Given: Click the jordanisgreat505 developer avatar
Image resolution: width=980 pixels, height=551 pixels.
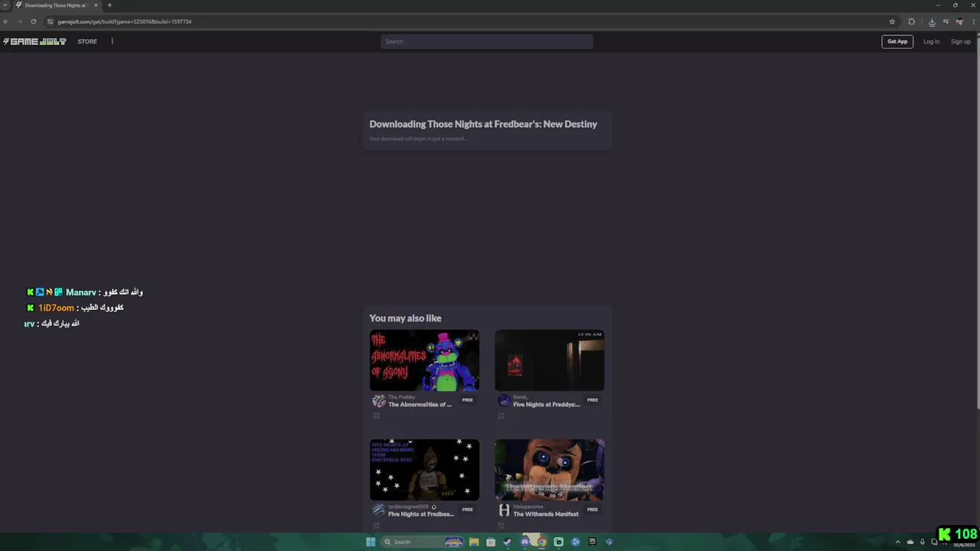Looking at the screenshot, I should (x=378, y=510).
